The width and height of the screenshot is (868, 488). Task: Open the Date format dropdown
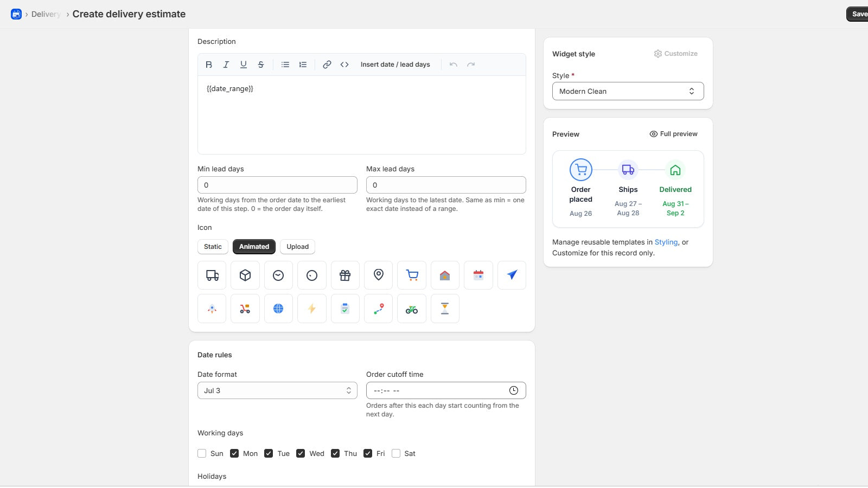pos(277,390)
